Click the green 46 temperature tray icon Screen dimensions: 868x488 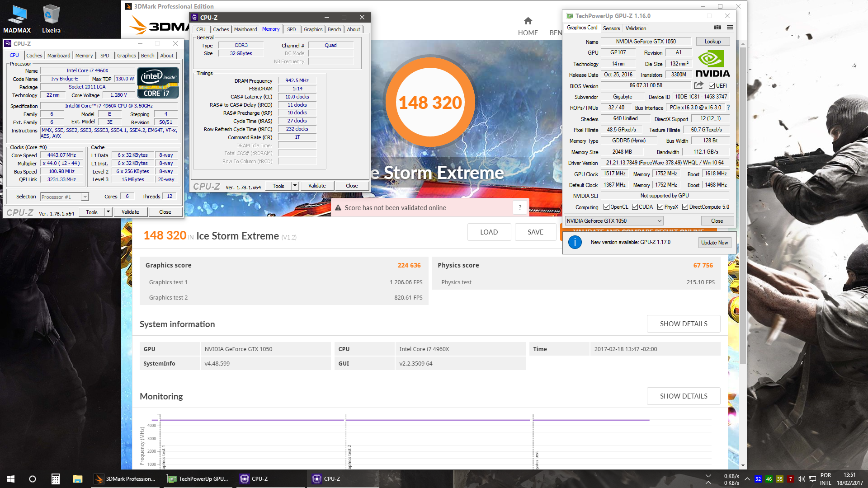pyautogui.click(x=769, y=479)
